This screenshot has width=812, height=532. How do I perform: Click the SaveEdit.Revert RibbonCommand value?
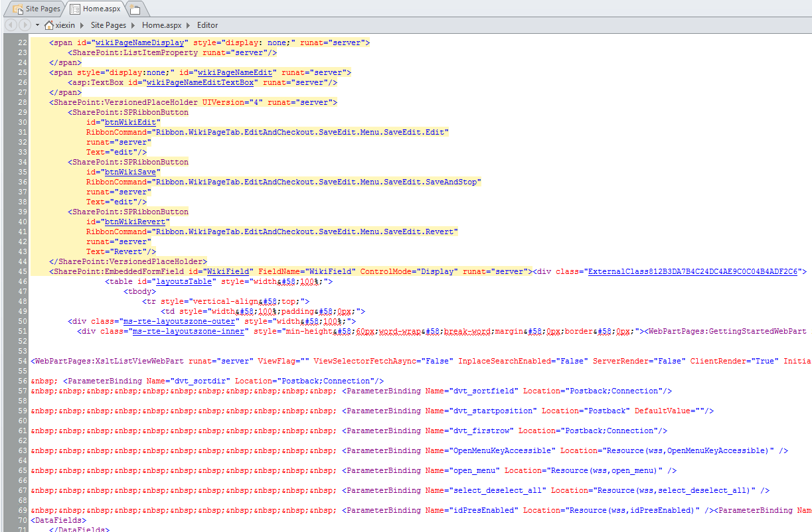(x=305, y=232)
